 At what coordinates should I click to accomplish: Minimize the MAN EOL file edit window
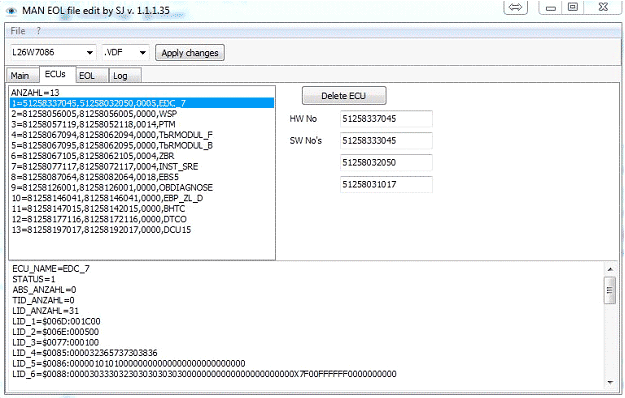coord(551,7)
